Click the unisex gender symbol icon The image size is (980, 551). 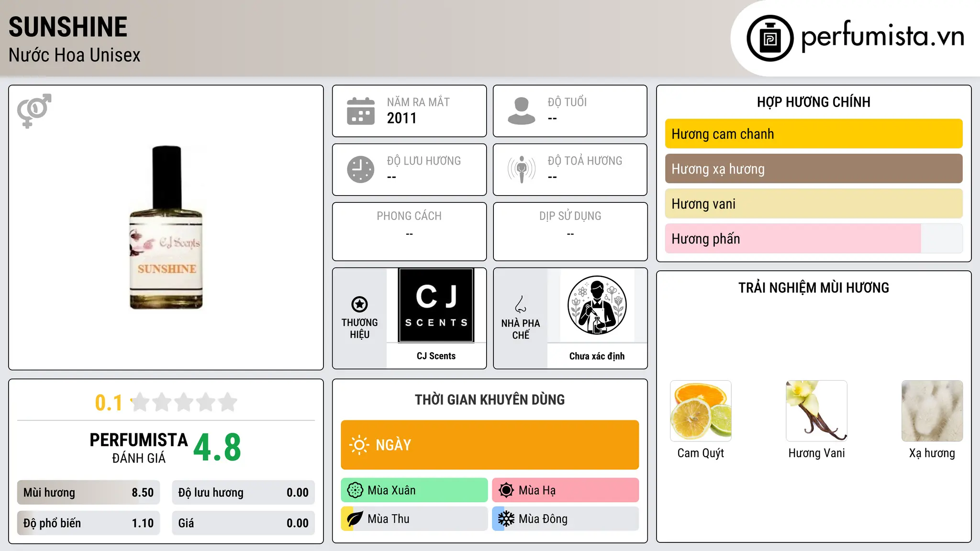point(34,110)
